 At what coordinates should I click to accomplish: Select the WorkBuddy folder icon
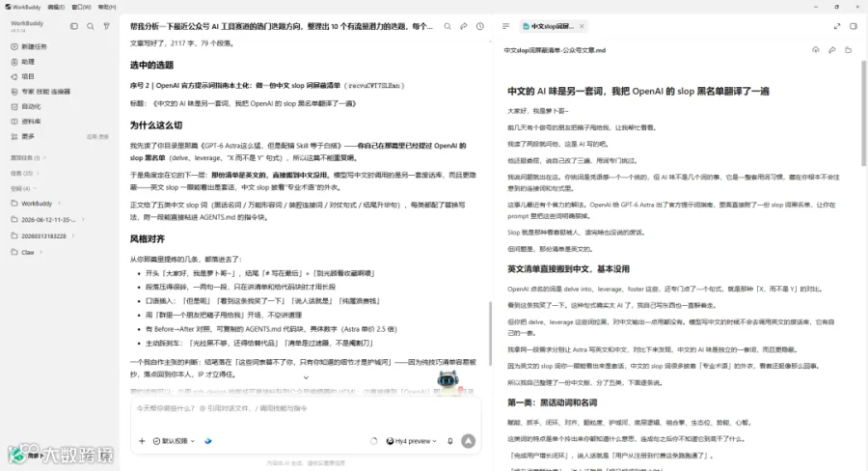(14, 204)
